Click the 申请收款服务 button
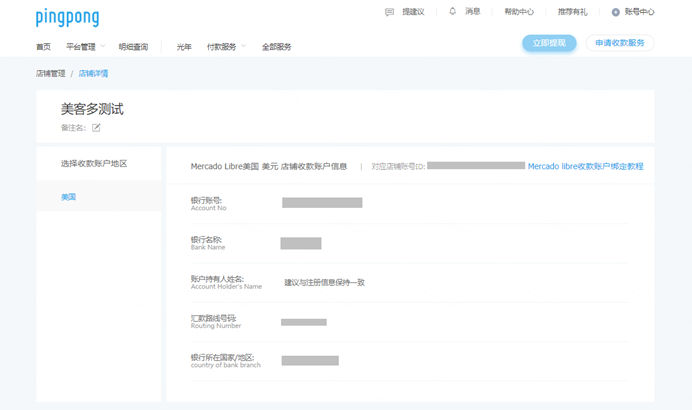This screenshot has height=410, width=692. (x=620, y=43)
